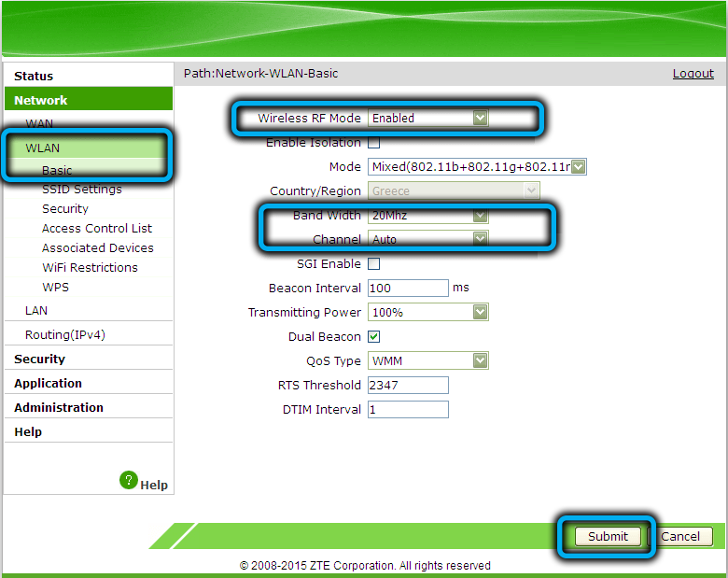Screen dimensions: 728x578
Task: Open the wireless Mode dropdown
Action: click(x=477, y=167)
